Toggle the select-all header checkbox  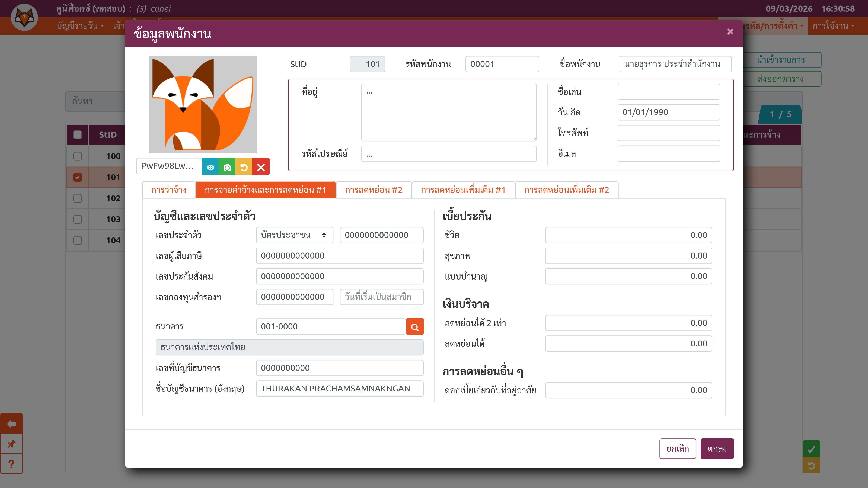click(78, 135)
